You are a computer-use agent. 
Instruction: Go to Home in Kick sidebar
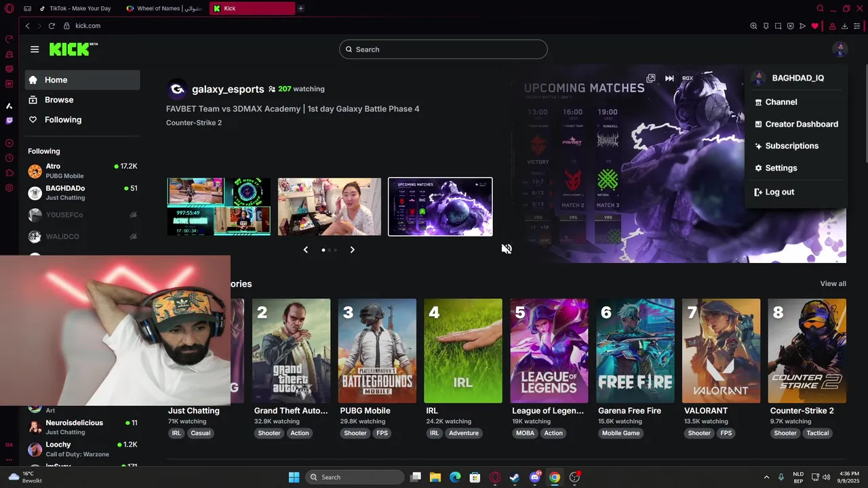[x=83, y=80]
